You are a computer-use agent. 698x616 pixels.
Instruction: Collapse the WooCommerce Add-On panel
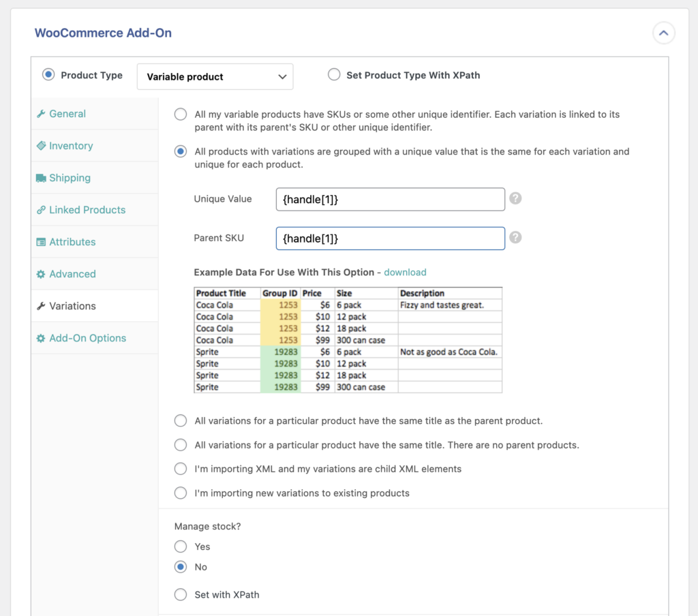(x=663, y=33)
